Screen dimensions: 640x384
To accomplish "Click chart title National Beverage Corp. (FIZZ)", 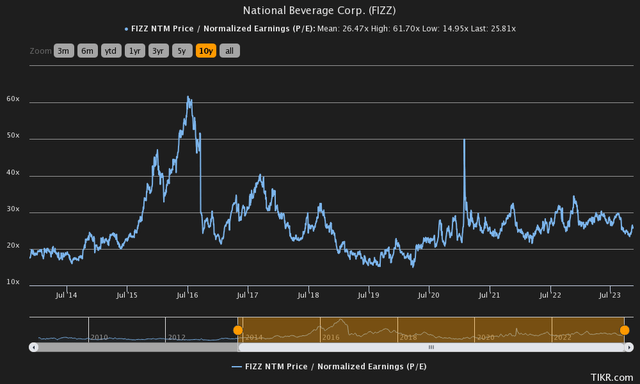I will click(x=319, y=10).
